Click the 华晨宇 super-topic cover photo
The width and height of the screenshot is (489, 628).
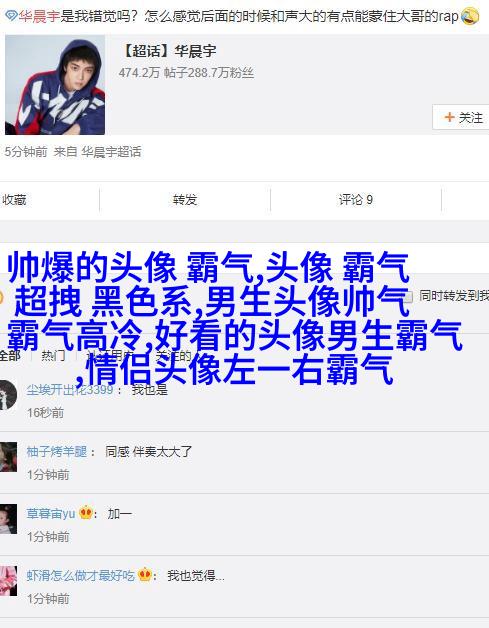click(x=55, y=85)
